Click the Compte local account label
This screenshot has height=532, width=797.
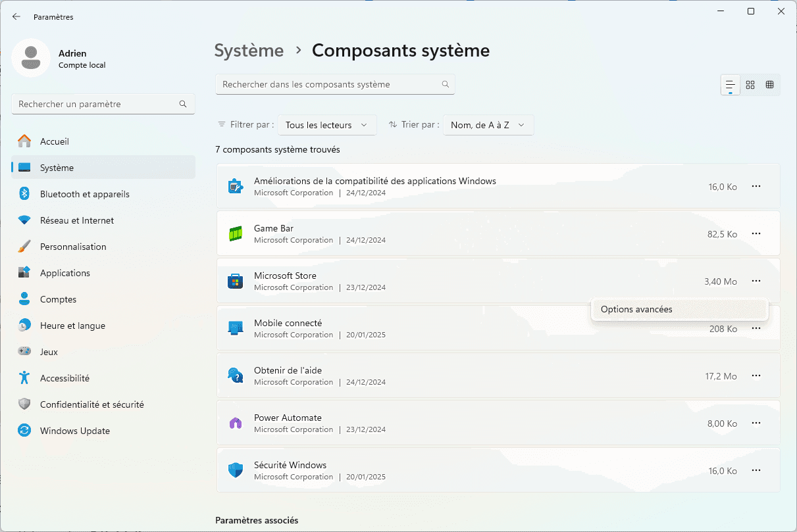coord(82,65)
